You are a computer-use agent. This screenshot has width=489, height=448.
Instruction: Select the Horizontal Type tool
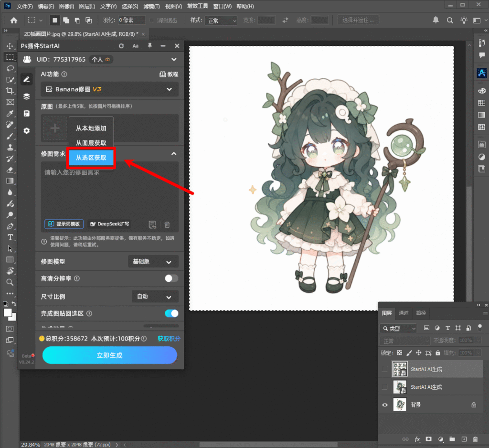(x=10, y=237)
